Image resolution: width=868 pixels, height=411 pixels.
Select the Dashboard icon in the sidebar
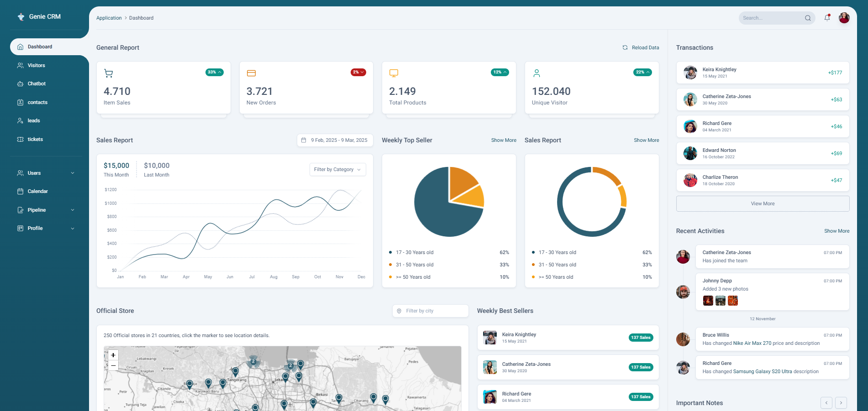[21, 47]
